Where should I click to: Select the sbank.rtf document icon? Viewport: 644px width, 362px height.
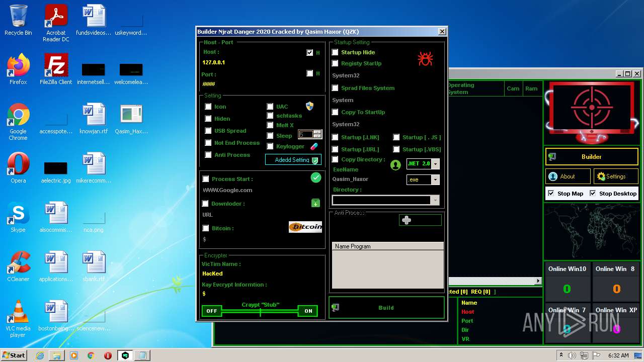point(94,266)
